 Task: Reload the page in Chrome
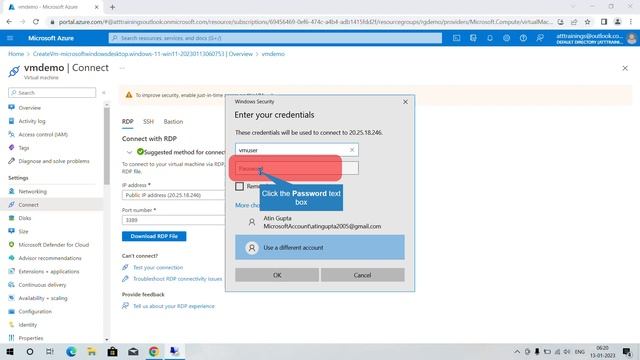36,22
